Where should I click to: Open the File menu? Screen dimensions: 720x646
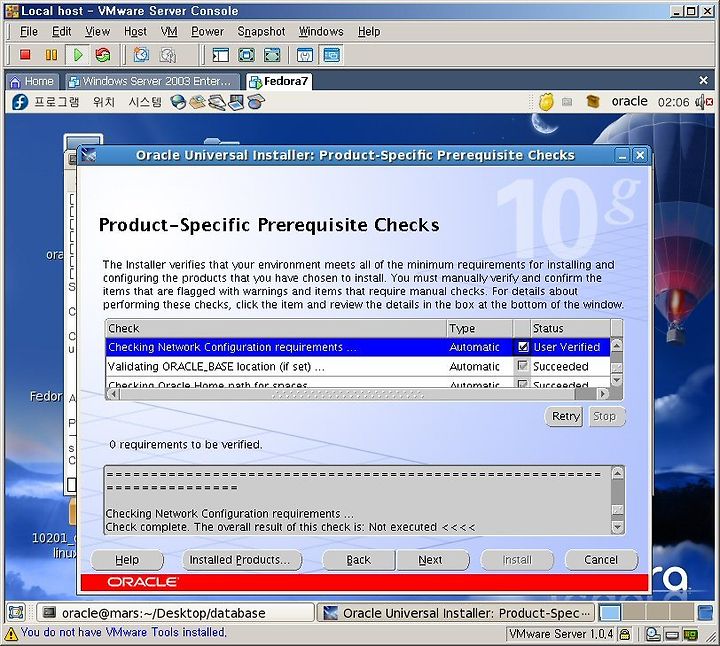(28, 31)
